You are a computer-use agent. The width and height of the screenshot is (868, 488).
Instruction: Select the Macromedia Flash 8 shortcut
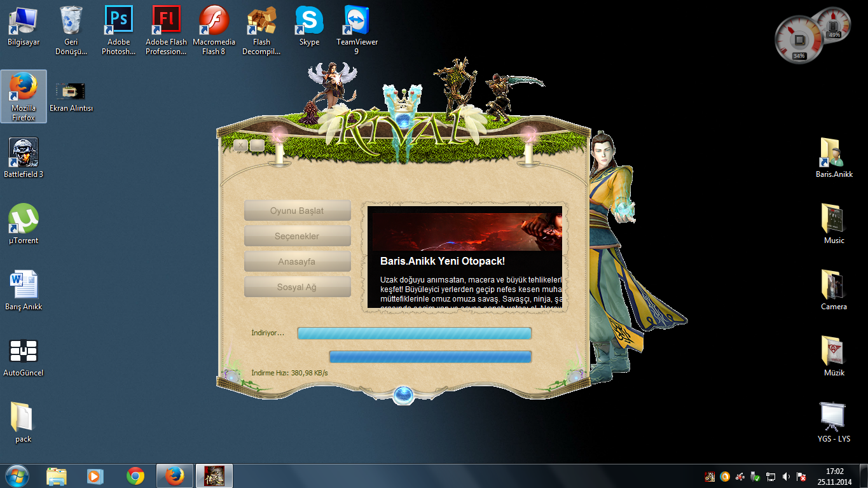[214, 31]
